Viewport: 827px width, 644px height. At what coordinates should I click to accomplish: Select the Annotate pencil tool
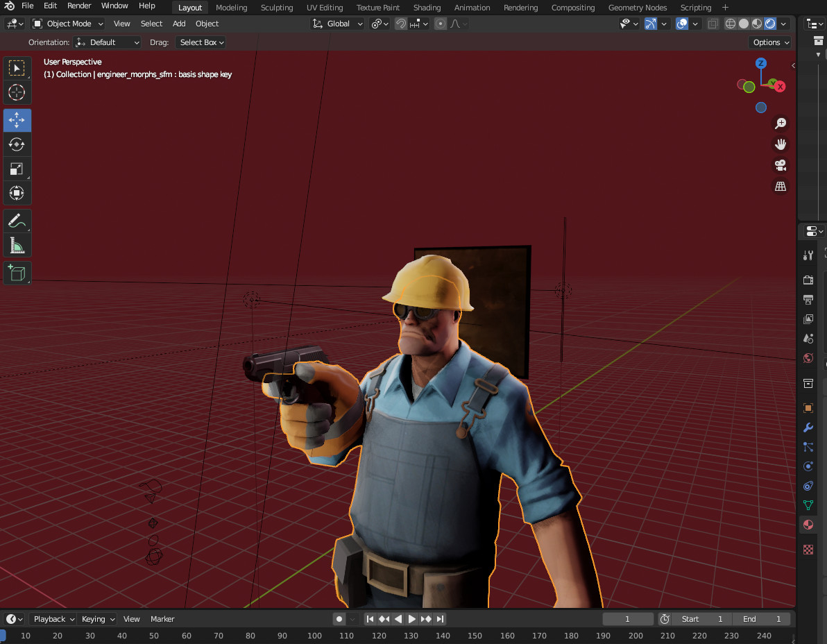tap(17, 221)
